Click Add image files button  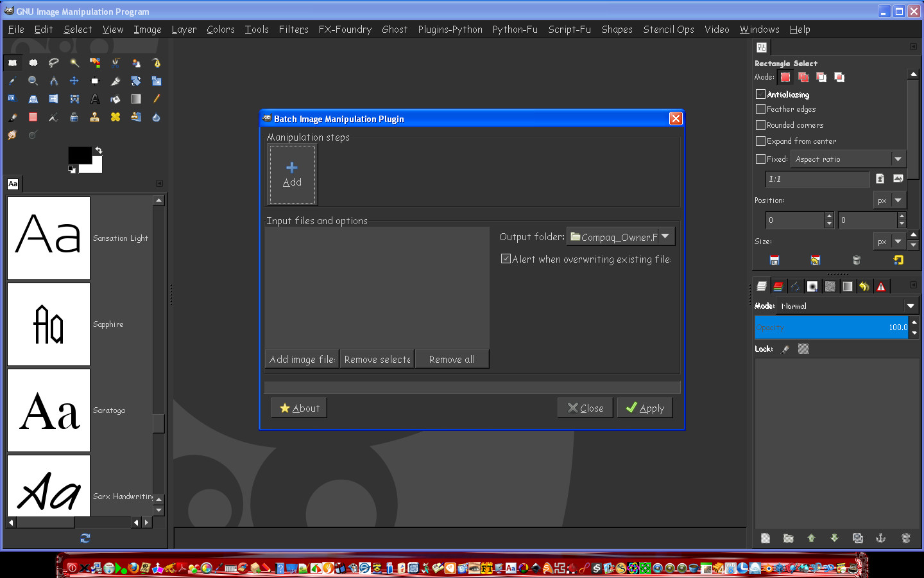click(x=302, y=360)
